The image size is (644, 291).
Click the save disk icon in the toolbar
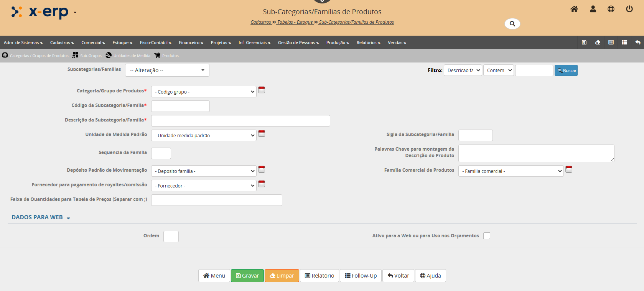click(584, 43)
